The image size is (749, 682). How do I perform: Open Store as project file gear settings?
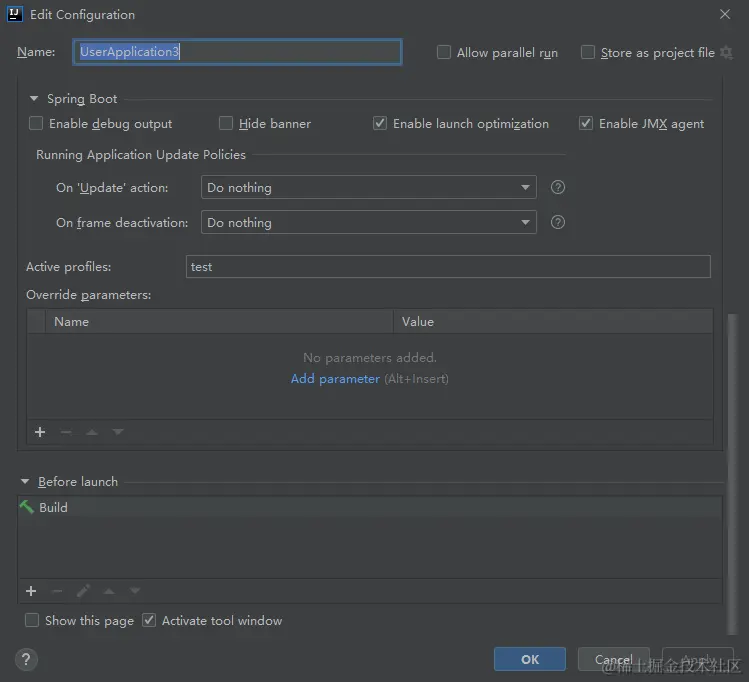click(727, 53)
